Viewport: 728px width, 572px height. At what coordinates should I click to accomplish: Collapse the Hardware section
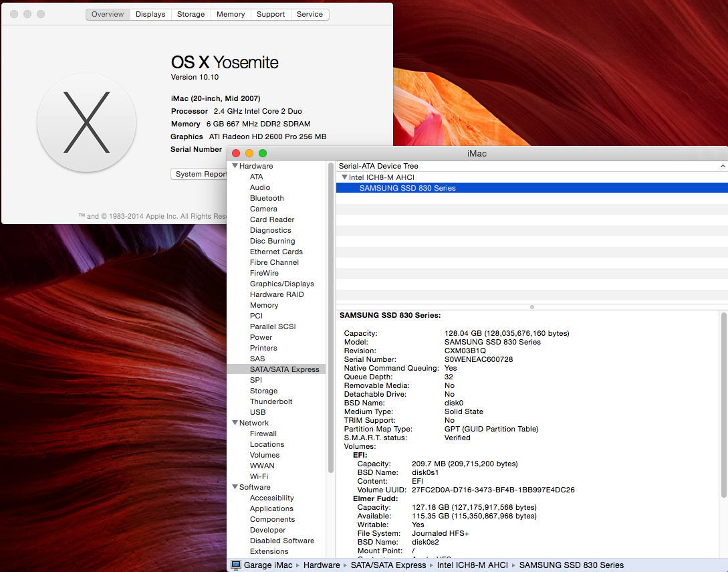click(235, 166)
